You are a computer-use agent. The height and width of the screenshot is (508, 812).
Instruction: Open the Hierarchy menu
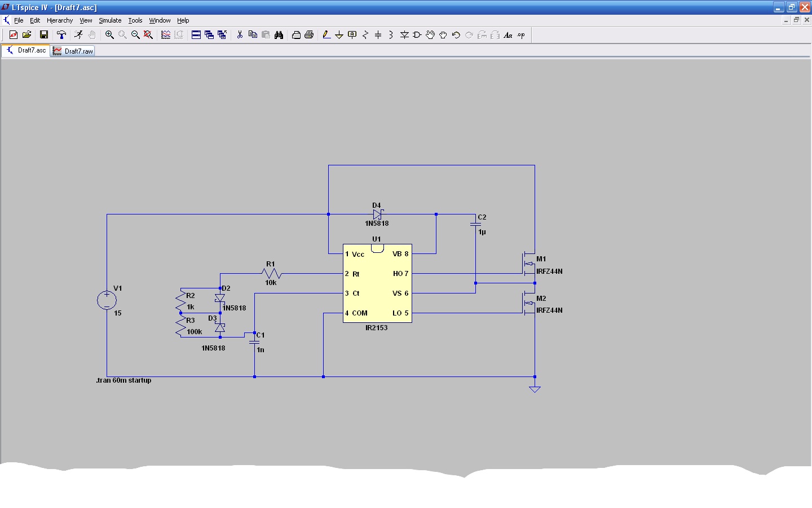pyautogui.click(x=60, y=20)
